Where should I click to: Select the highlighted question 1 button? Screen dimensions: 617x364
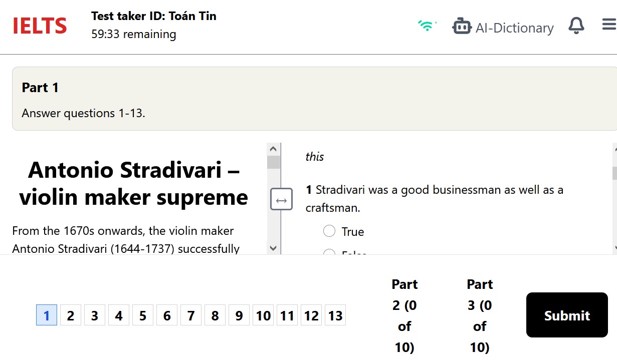47,315
